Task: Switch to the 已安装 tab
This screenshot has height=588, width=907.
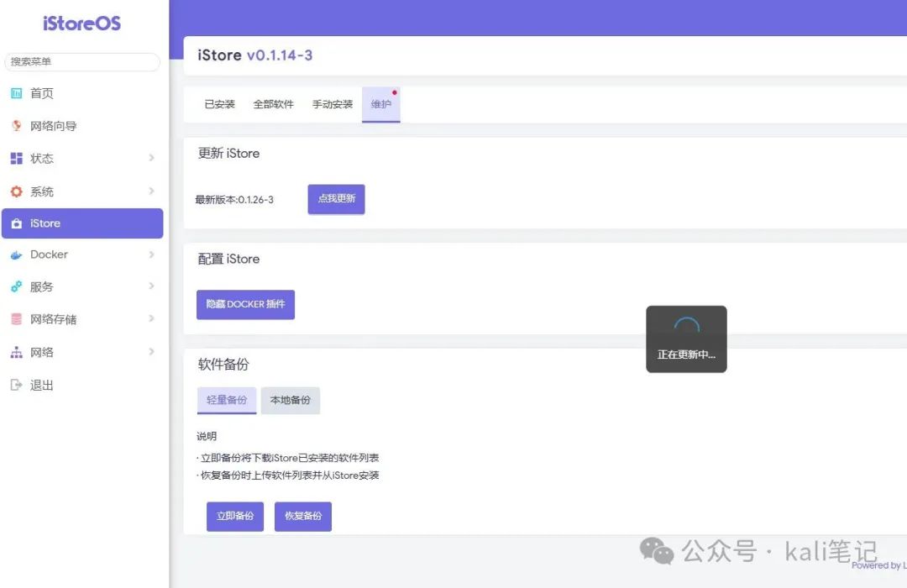Action: (219, 104)
